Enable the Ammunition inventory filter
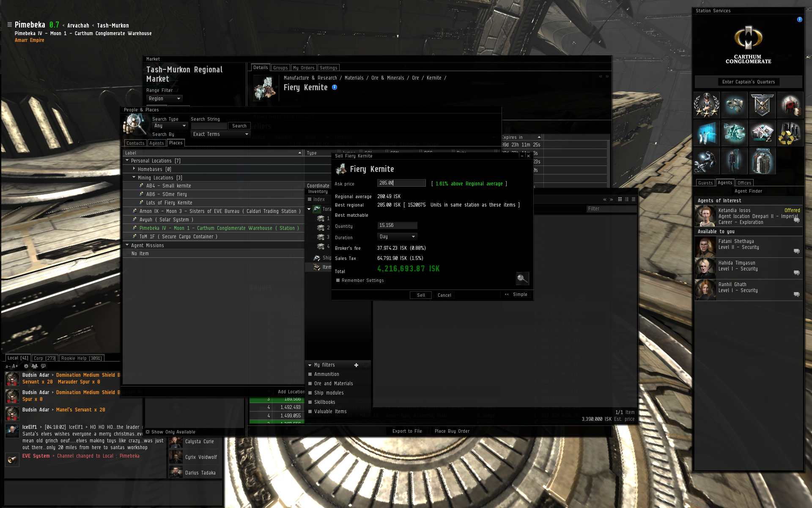 click(x=310, y=374)
